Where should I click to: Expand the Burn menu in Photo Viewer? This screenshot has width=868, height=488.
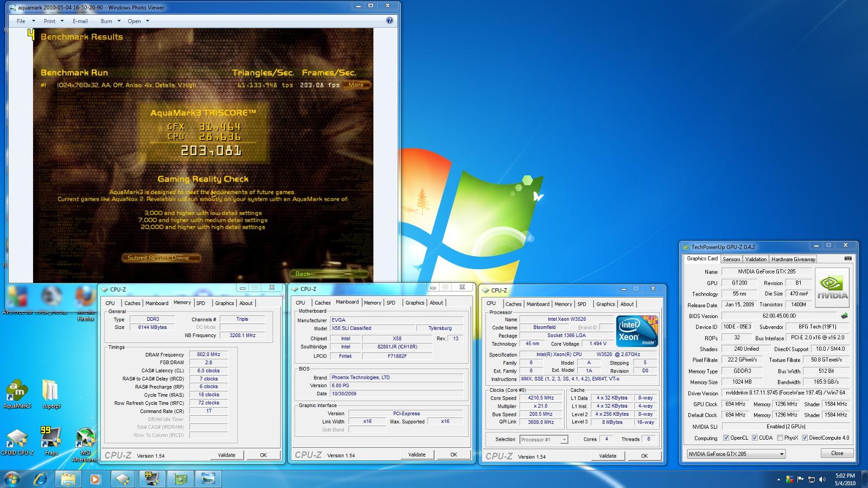[x=110, y=21]
